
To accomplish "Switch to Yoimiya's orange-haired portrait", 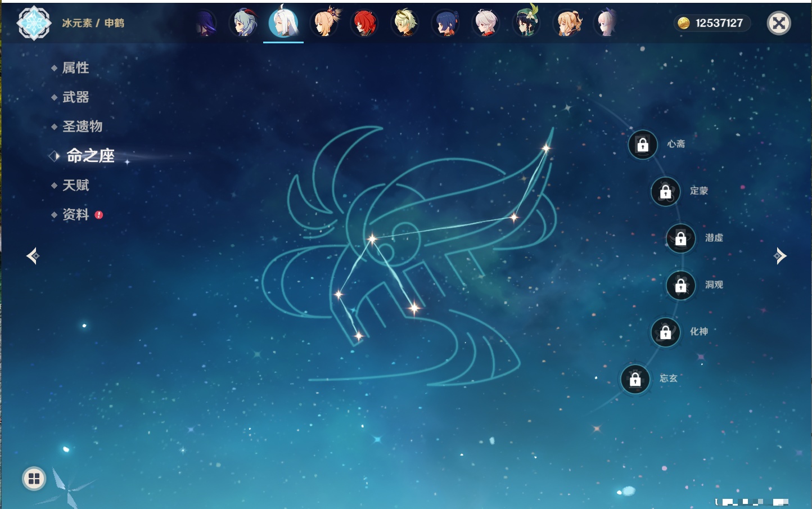I will pyautogui.click(x=326, y=22).
